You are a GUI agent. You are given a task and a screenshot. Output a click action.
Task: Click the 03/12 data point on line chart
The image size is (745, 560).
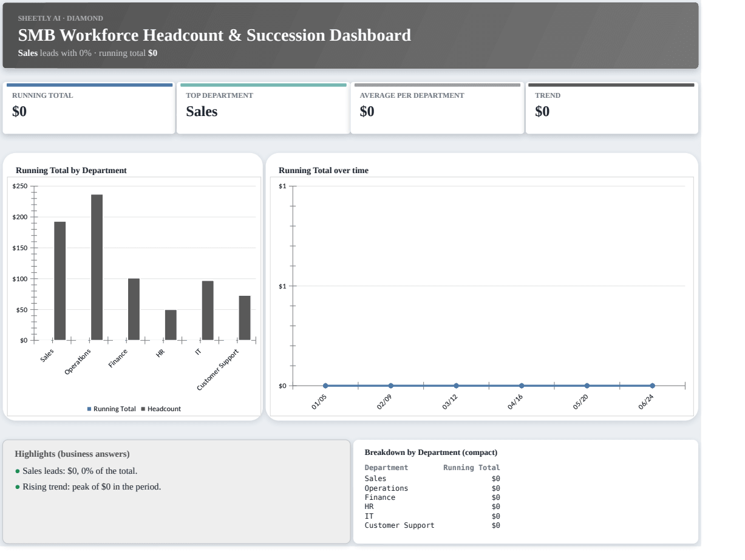tap(456, 386)
